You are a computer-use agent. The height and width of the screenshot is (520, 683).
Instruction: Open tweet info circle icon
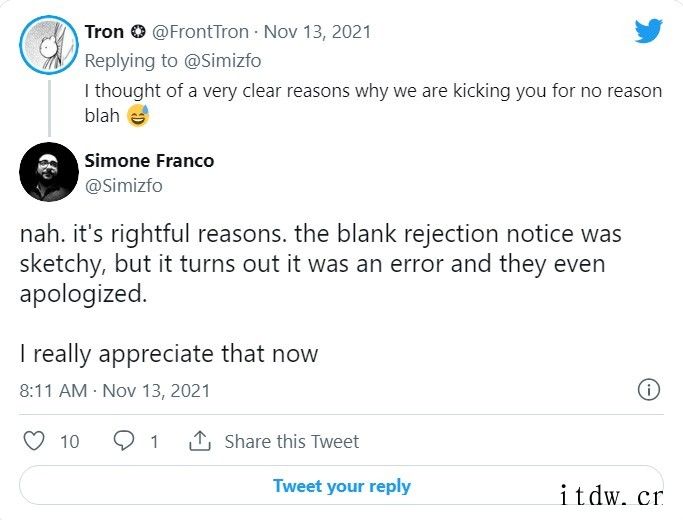pyautogui.click(x=649, y=389)
